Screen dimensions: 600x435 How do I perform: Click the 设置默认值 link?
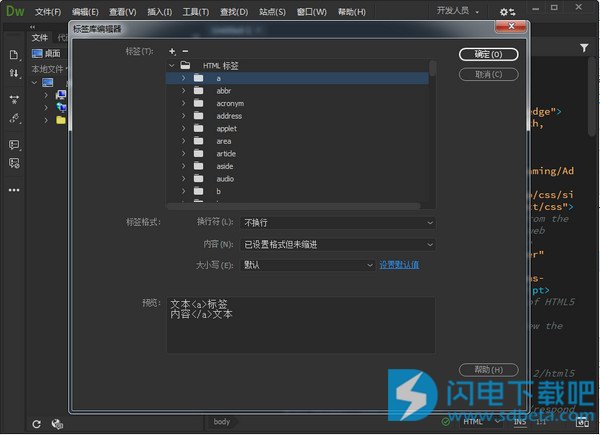[399, 265]
